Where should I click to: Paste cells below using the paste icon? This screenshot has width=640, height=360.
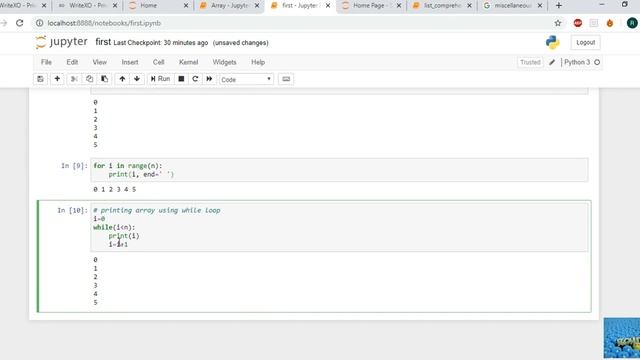[104, 79]
